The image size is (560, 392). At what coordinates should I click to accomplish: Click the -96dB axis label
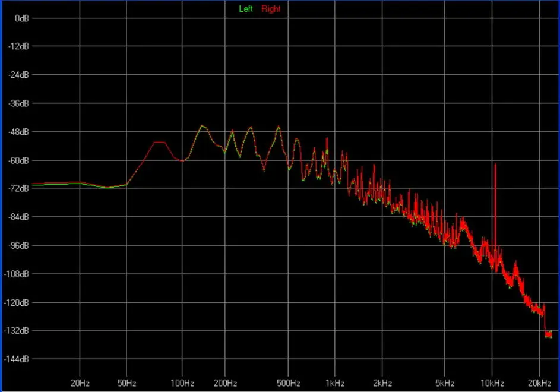[x=19, y=245]
